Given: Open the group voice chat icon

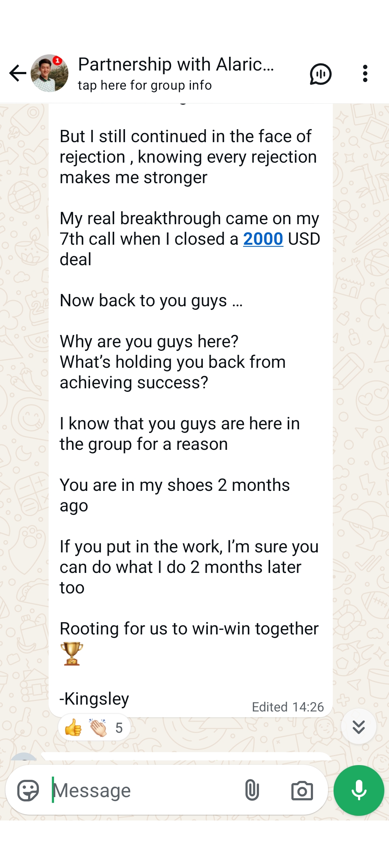Looking at the screenshot, I should pos(320,74).
